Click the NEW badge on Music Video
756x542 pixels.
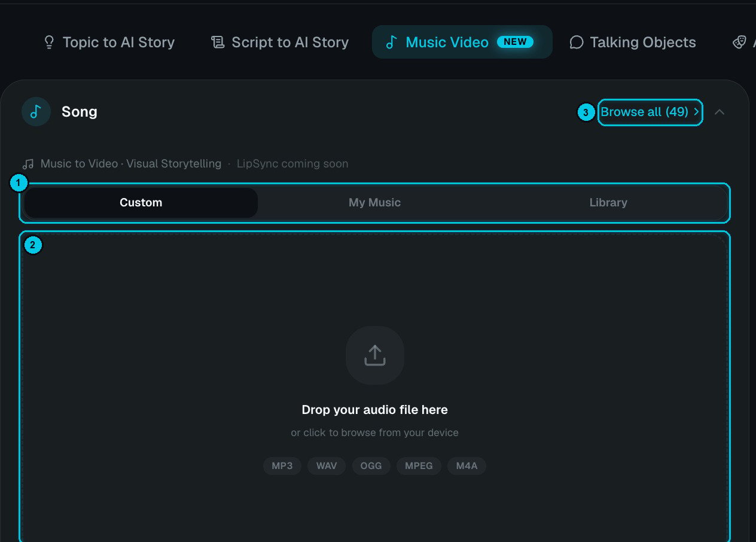(515, 42)
